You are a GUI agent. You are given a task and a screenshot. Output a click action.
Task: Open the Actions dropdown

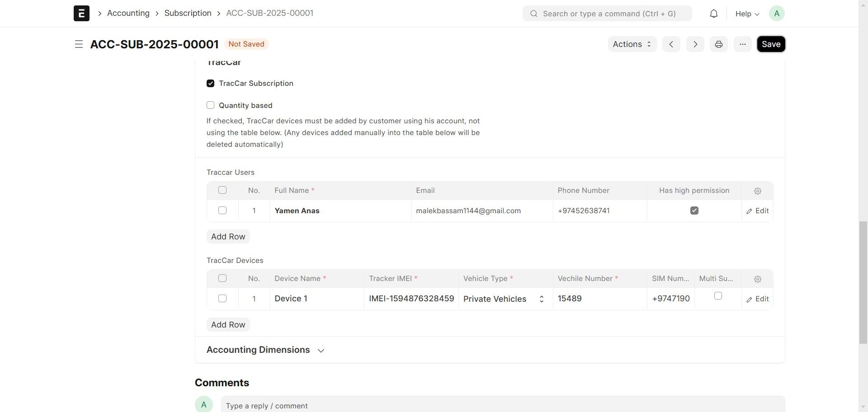(x=632, y=44)
